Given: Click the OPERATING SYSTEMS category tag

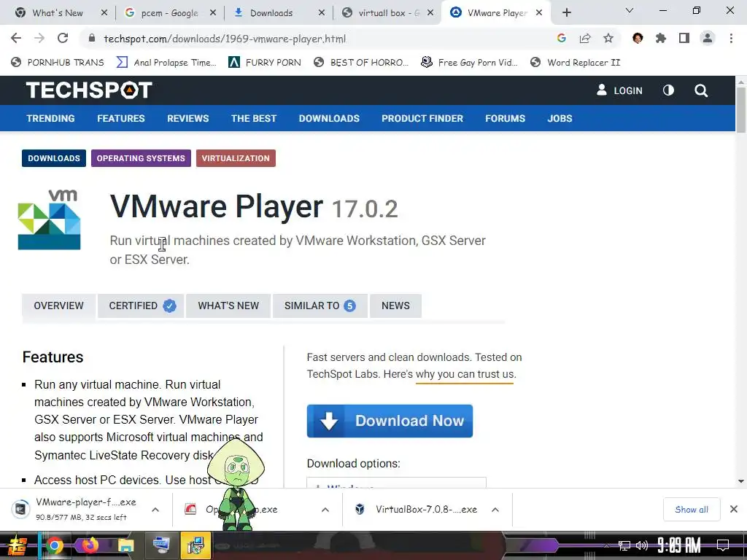Looking at the screenshot, I should [141, 158].
